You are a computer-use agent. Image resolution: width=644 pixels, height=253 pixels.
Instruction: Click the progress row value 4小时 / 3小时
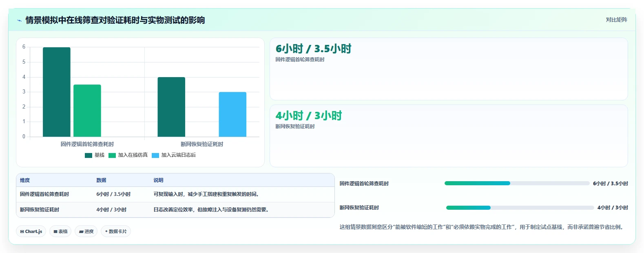(613, 208)
